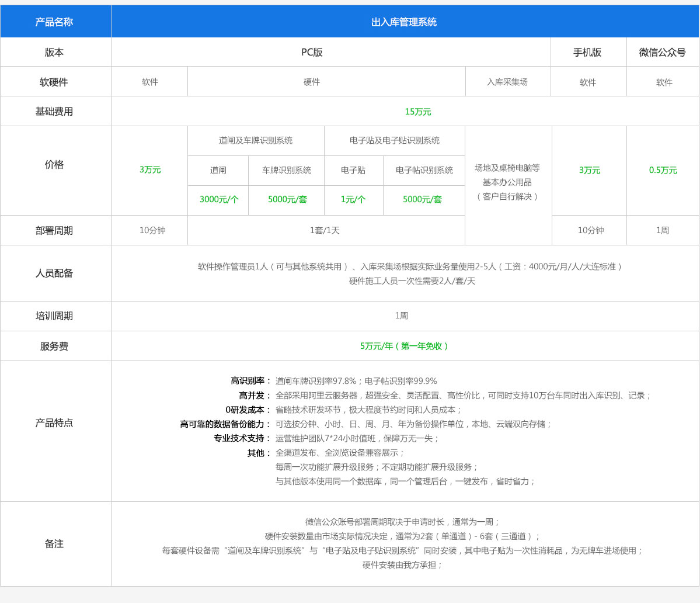Select the "培训周期" row label
The image size is (700, 603).
click(x=54, y=316)
